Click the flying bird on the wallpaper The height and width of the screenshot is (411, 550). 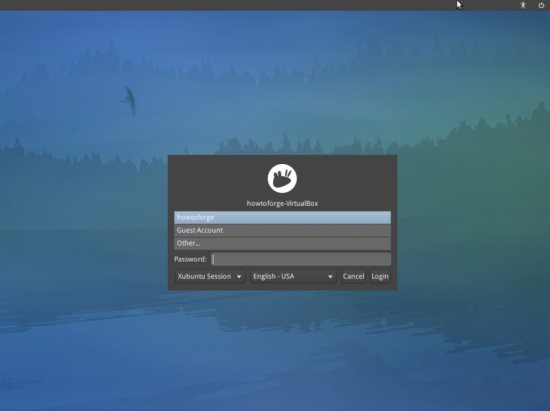tap(129, 101)
